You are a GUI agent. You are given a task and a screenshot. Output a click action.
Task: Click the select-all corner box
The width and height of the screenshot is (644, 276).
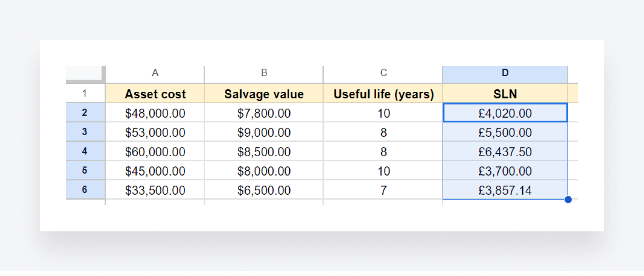pos(85,73)
